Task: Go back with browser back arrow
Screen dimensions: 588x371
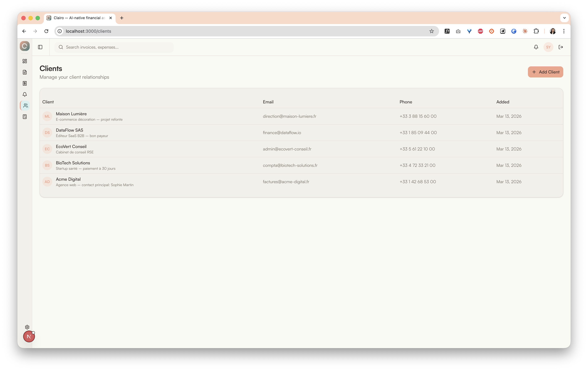Action: coord(24,31)
